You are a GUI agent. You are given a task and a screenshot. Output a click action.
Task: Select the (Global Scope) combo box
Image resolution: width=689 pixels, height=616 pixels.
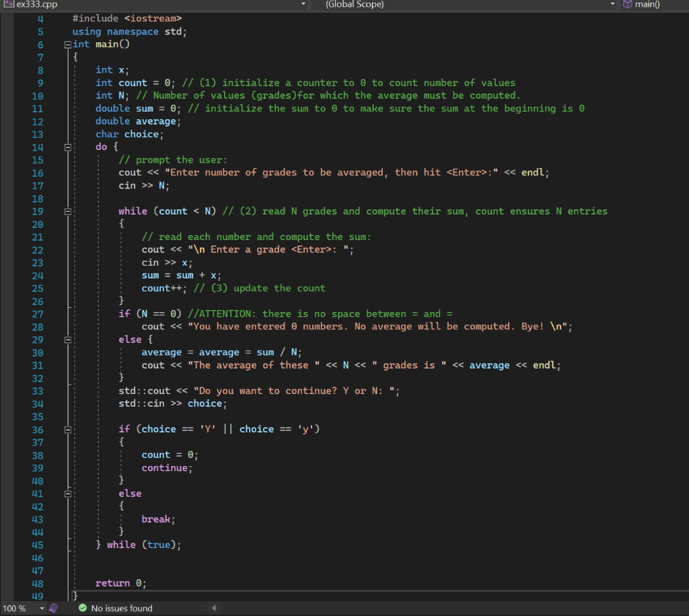464,5
